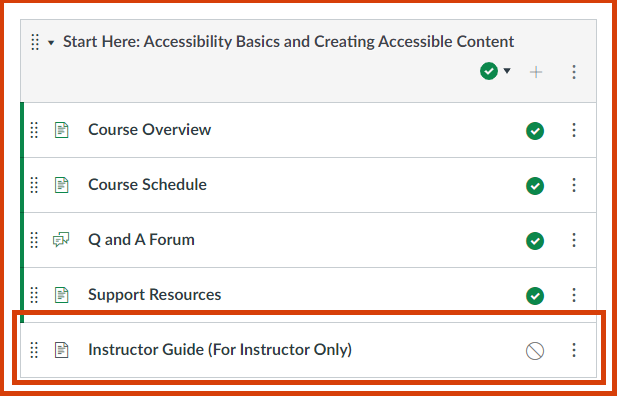Open module publish dropdown arrow
The width and height of the screenshot is (618, 396).
[x=507, y=71]
